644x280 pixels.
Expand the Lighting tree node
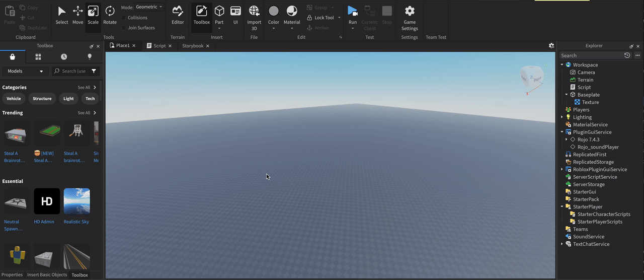click(x=562, y=117)
